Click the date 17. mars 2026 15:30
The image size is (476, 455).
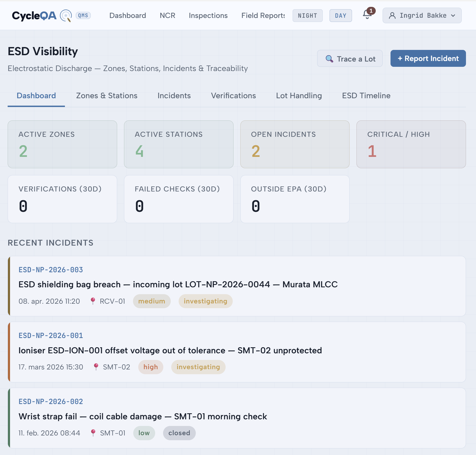(51, 367)
